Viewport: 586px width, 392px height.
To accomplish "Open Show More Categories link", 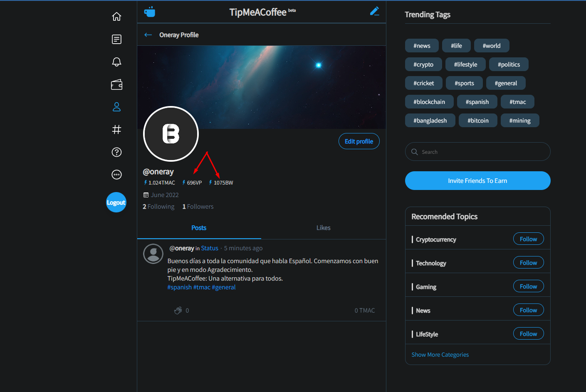I will click(440, 355).
